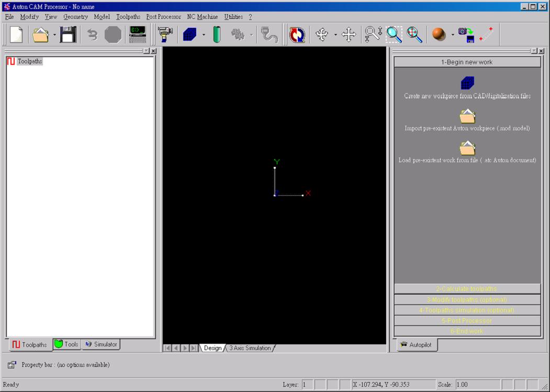
Task: Click Create new workpiece from CAD cube icon
Action: coord(467,83)
